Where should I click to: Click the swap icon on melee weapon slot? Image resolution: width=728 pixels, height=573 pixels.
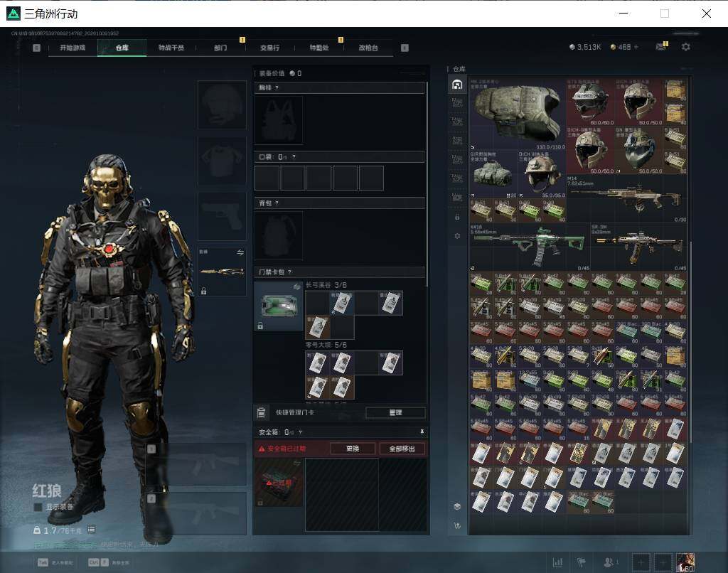(x=240, y=252)
